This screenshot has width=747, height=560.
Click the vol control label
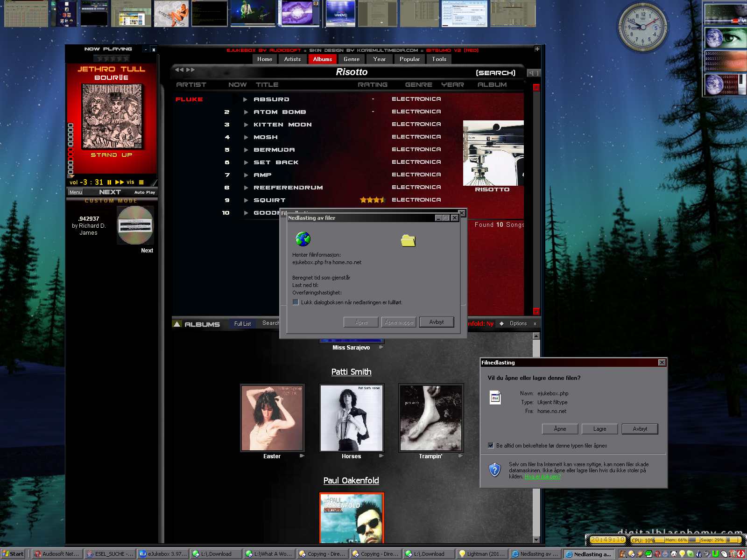(x=73, y=182)
